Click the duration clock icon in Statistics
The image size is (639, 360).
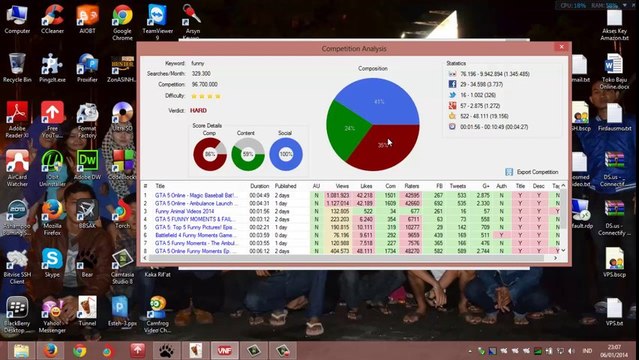coord(452,126)
